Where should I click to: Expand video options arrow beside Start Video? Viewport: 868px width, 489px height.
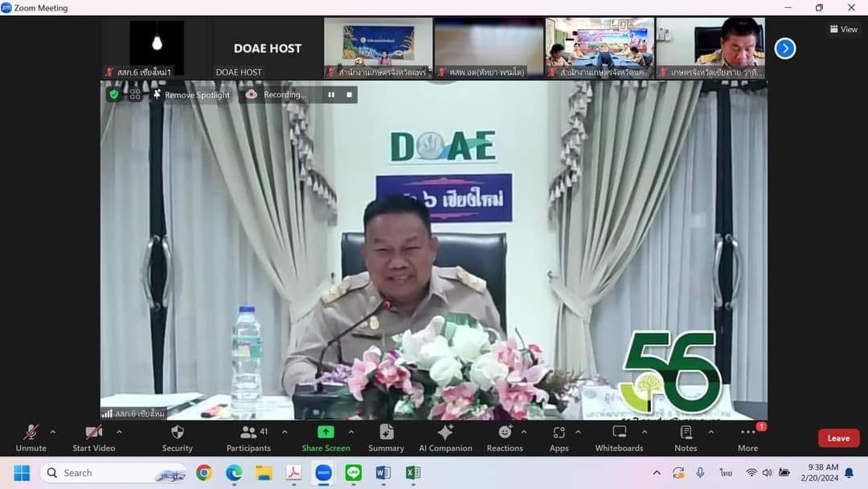tap(119, 432)
